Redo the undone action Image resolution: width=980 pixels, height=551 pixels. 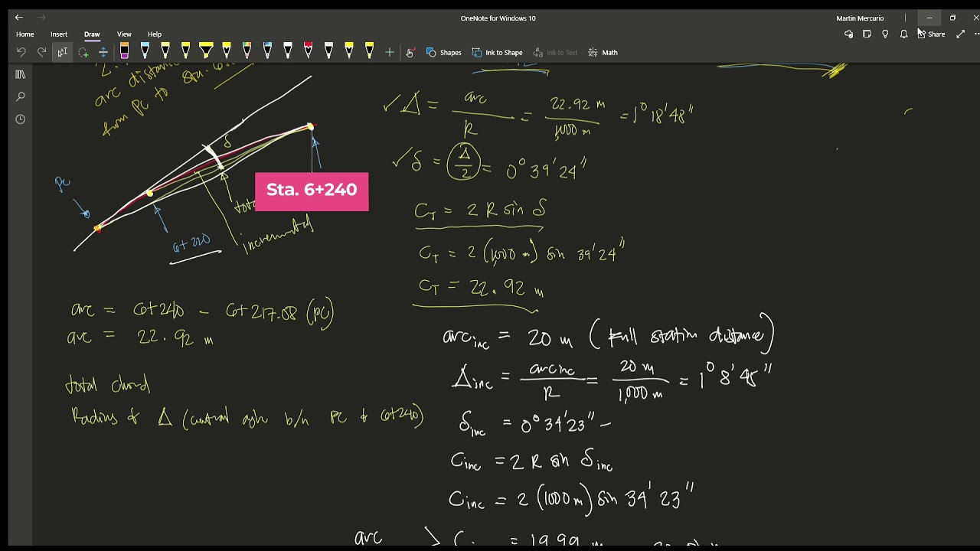click(42, 52)
